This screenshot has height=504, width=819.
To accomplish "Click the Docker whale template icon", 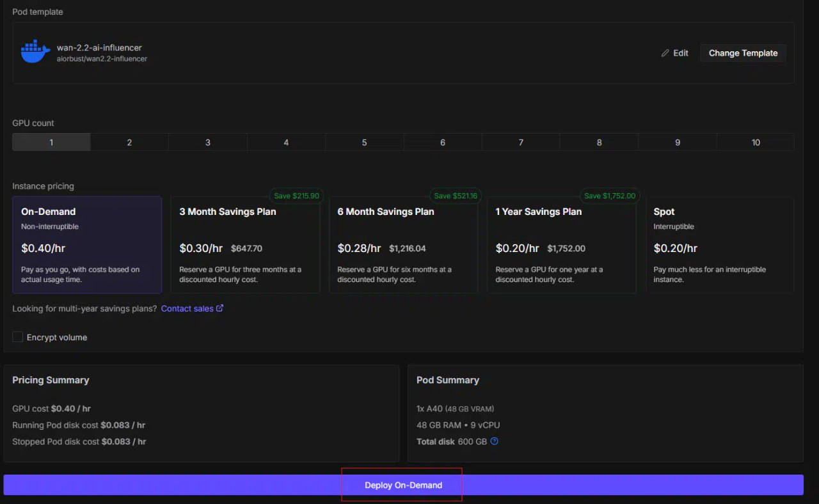I will tap(36, 52).
